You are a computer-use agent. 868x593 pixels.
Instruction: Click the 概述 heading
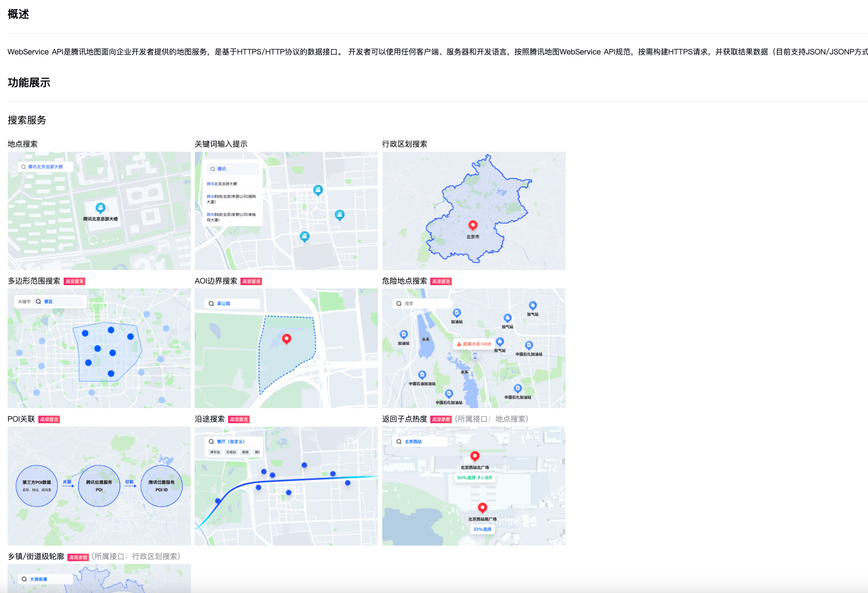18,14
